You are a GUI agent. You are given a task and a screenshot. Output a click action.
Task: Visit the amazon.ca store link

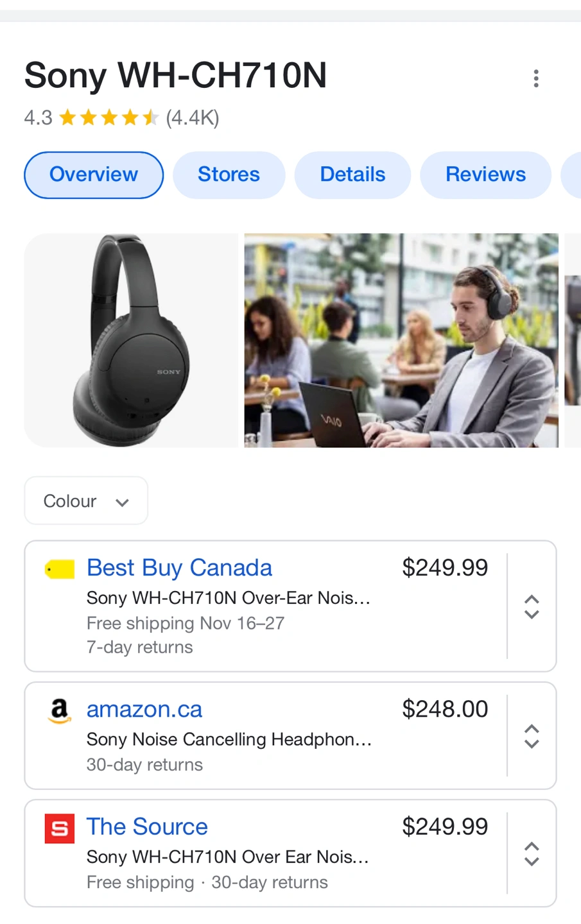tap(144, 709)
